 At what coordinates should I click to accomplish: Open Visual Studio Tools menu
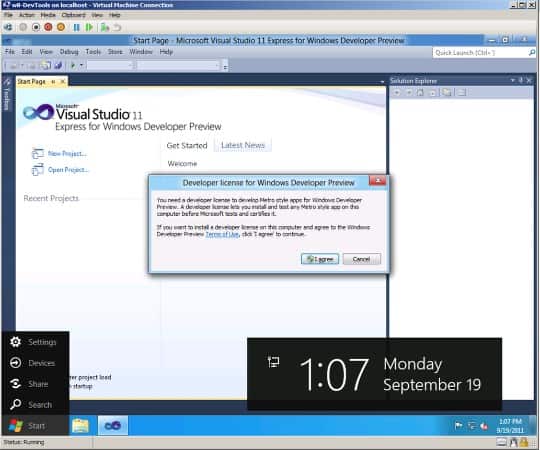[x=93, y=52]
